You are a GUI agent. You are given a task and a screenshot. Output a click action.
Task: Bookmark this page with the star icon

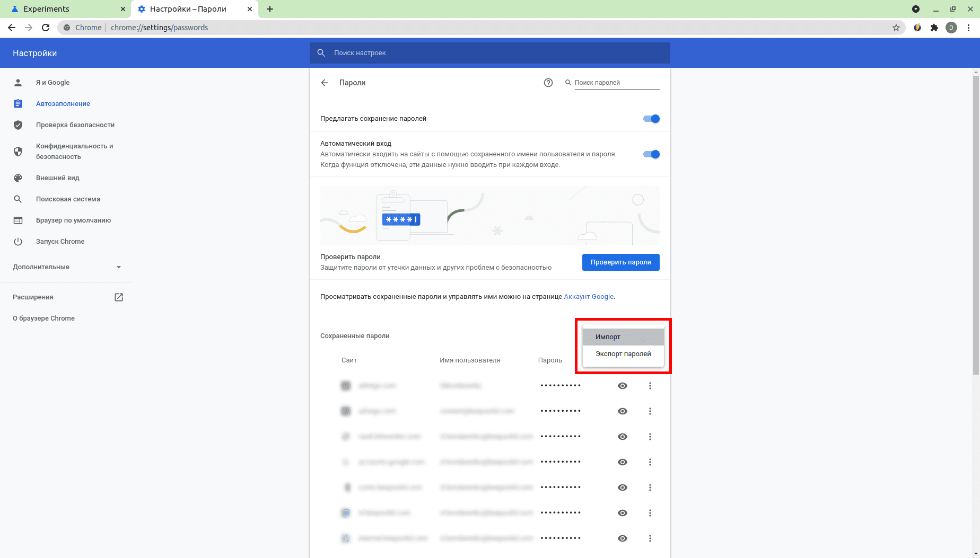click(x=896, y=28)
